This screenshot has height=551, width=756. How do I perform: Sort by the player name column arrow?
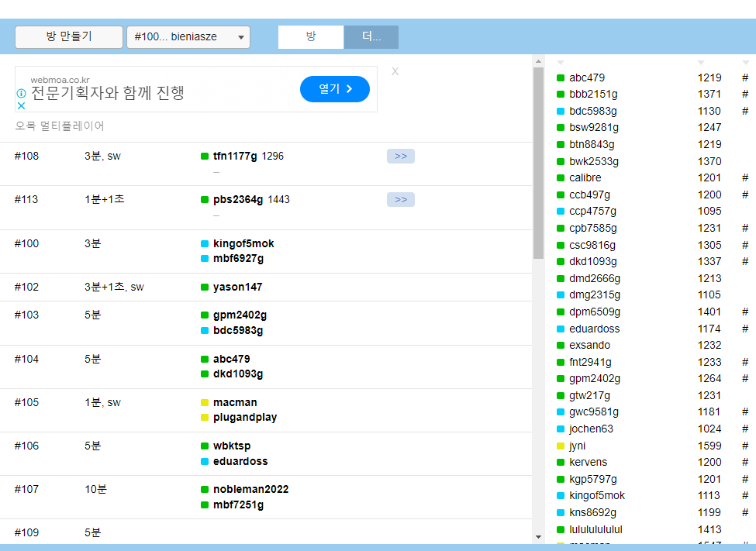[x=561, y=63]
